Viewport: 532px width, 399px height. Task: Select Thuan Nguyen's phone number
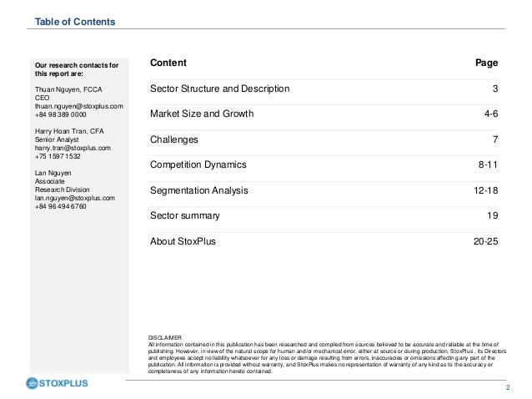[63, 114]
